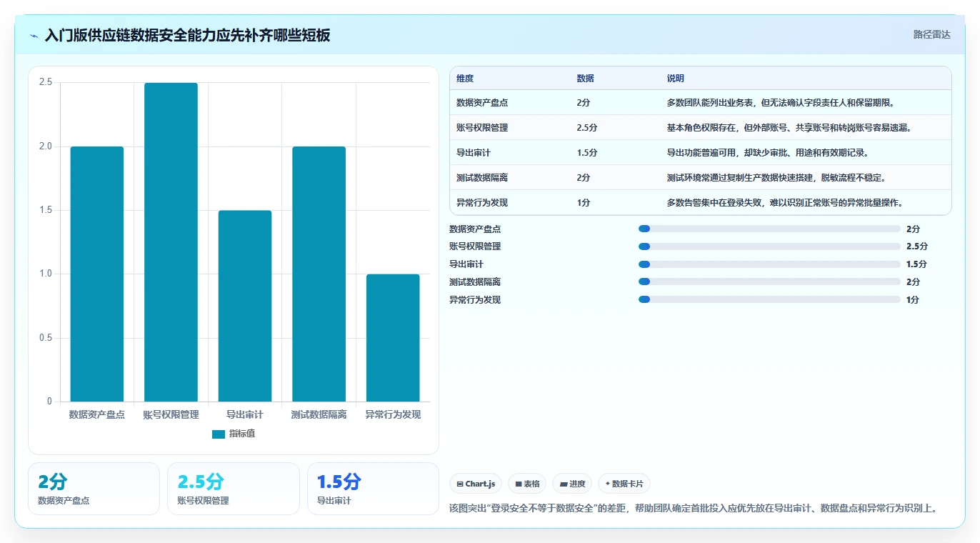Click the 进度 tag chip
The height and width of the screenshot is (543, 980).
572,484
